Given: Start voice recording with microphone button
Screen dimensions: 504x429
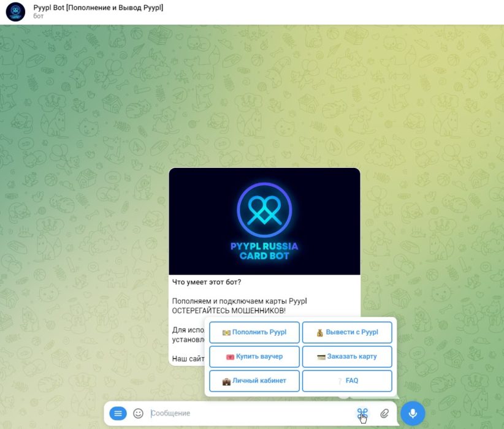Looking at the screenshot, I should pyautogui.click(x=413, y=414).
